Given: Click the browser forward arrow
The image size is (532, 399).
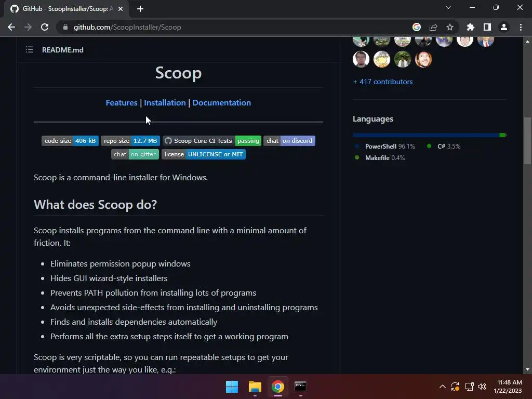Looking at the screenshot, I should pos(28,27).
